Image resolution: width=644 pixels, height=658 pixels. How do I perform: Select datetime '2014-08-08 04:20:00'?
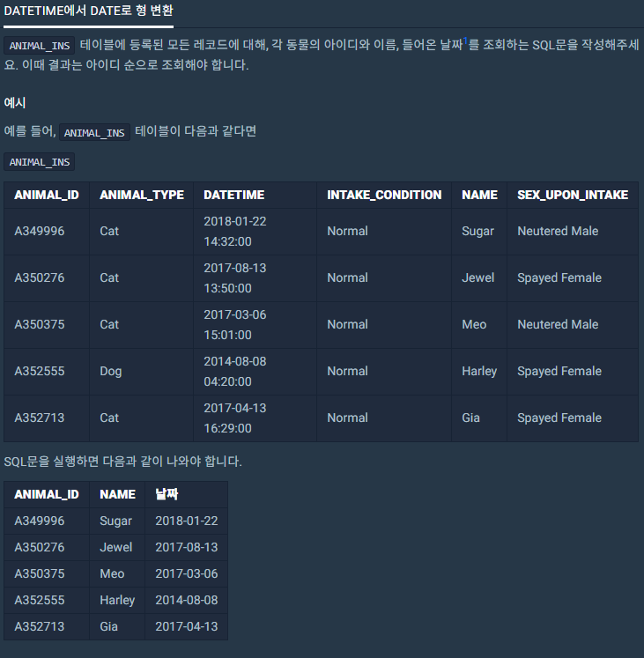point(235,372)
